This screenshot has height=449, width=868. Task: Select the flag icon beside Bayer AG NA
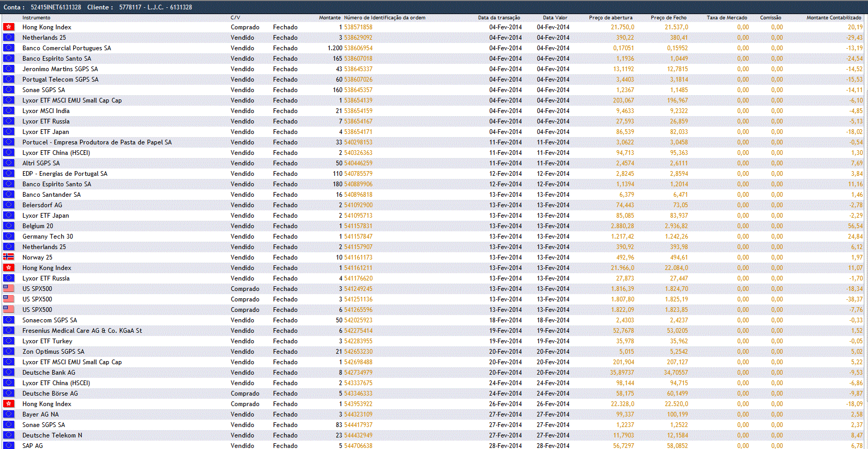8,414
